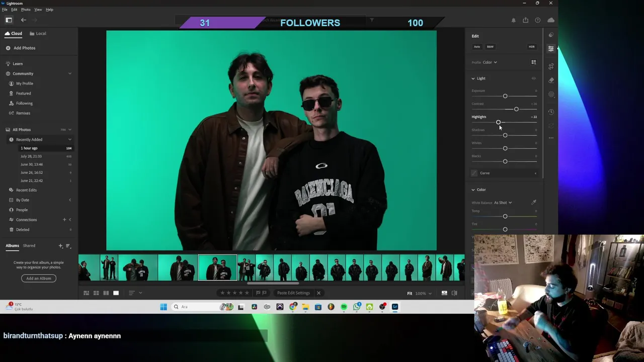Open album sort options icon
Image resolution: width=644 pixels, height=362 pixels.
(x=68, y=246)
